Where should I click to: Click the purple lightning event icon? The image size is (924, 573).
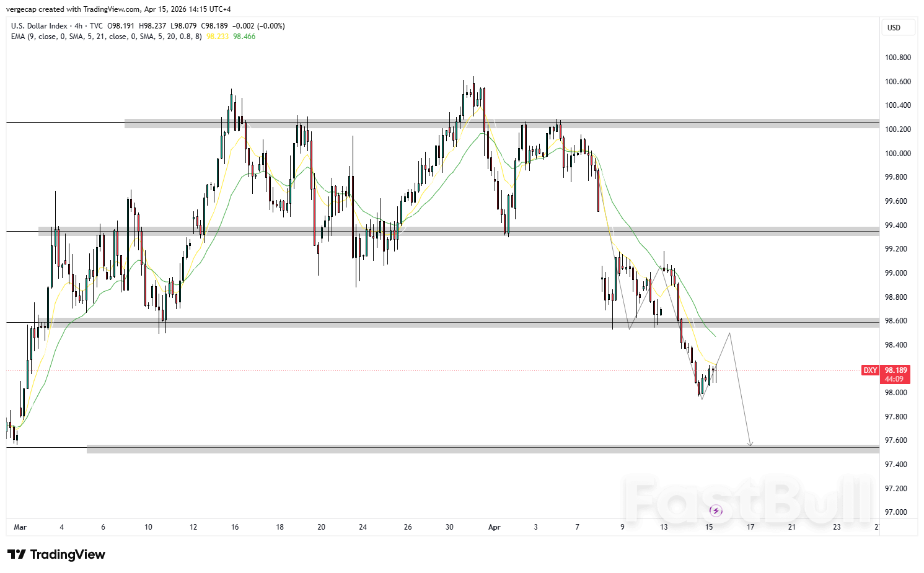pos(716,510)
